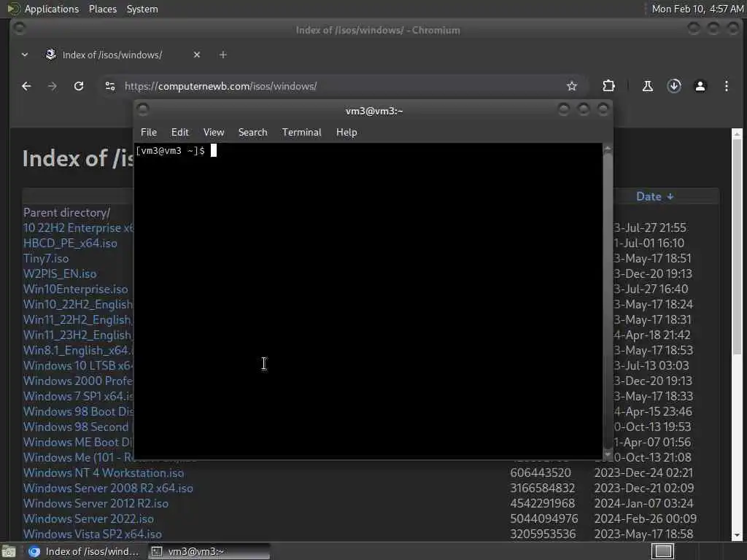Open Windows ME Boot Disk link
The image size is (747, 560).
click(x=79, y=442)
